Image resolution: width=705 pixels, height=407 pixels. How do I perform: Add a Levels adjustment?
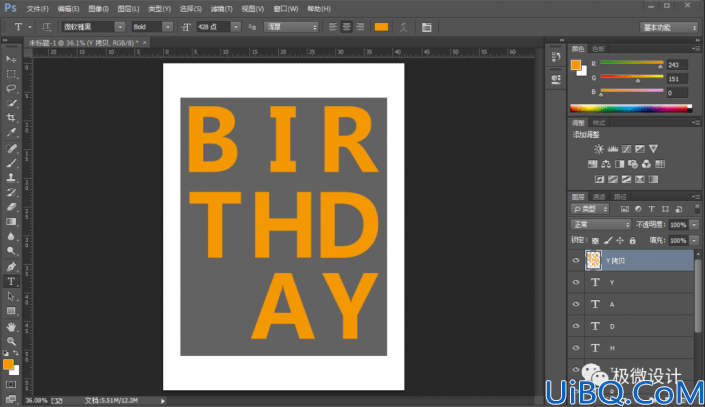[x=613, y=149]
